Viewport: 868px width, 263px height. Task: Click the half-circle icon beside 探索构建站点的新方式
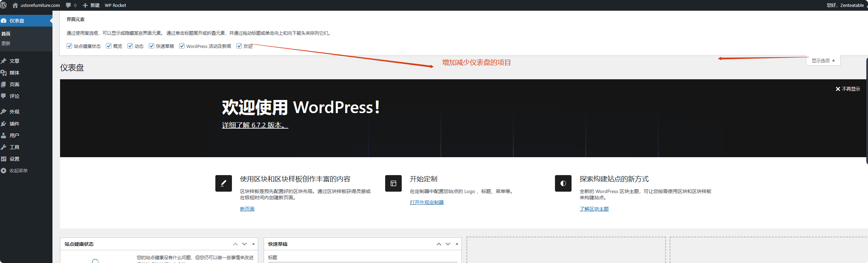pos(563,183)
